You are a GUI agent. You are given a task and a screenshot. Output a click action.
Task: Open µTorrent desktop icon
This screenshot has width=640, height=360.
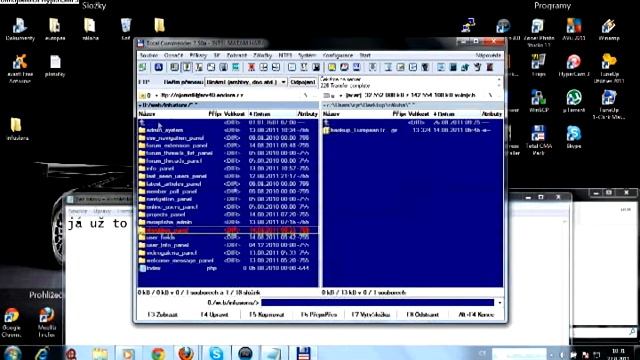click(x=574, y=101)
